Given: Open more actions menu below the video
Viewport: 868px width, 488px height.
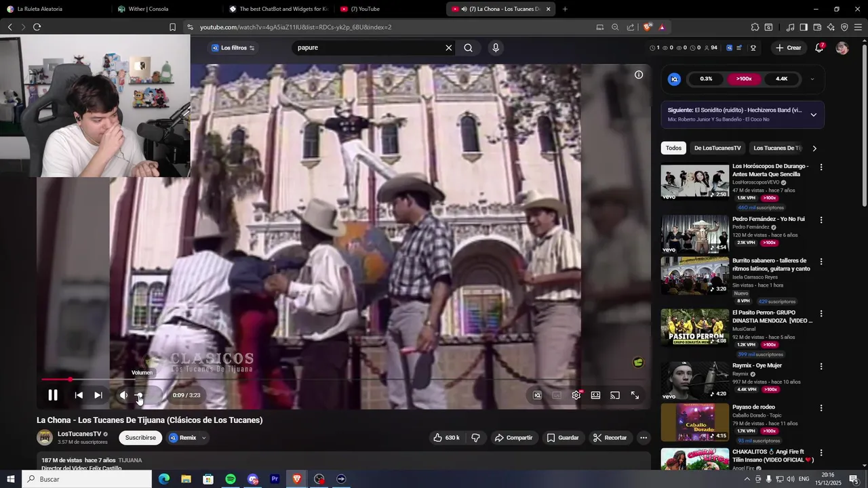Looking at the screenshot, I should (x=644, y=438).
